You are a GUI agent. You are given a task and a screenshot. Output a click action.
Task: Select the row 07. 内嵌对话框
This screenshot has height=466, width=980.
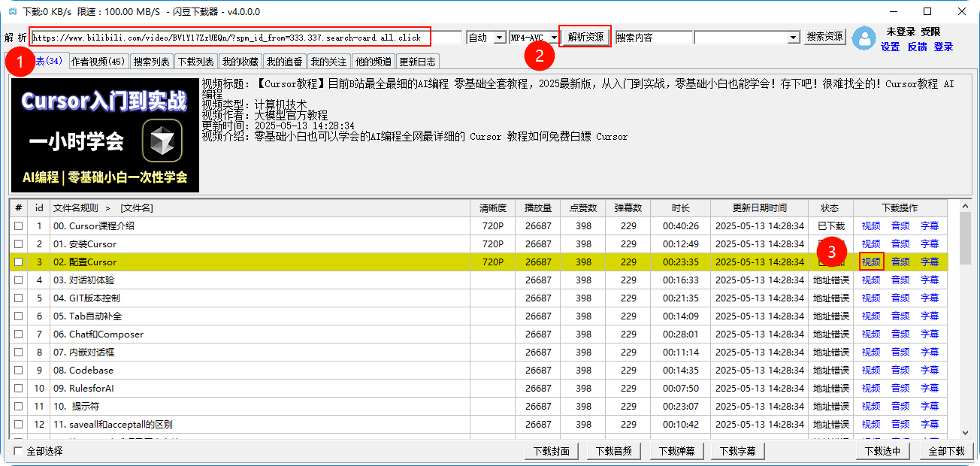coord(478,353)
